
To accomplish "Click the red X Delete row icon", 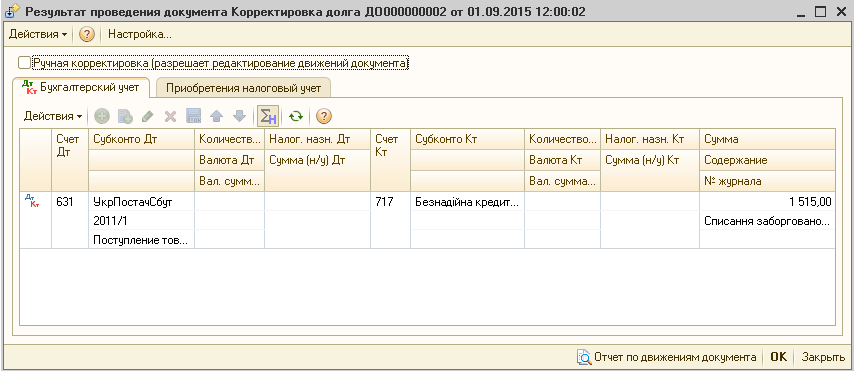I will pos(170,116).
